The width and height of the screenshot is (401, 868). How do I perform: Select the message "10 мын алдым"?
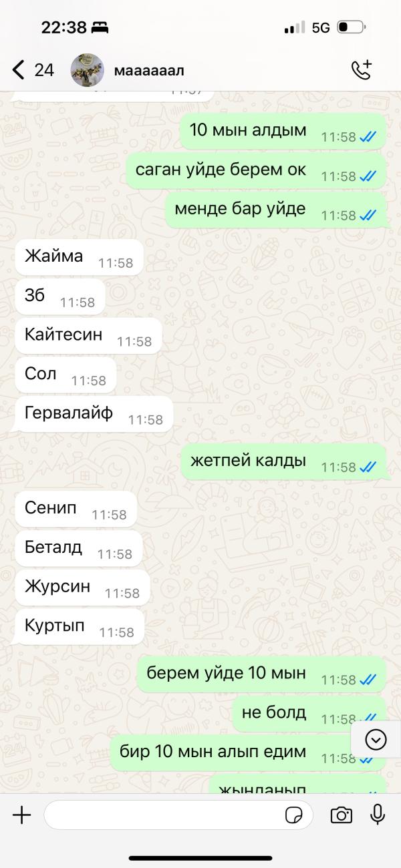coord(283,131)
